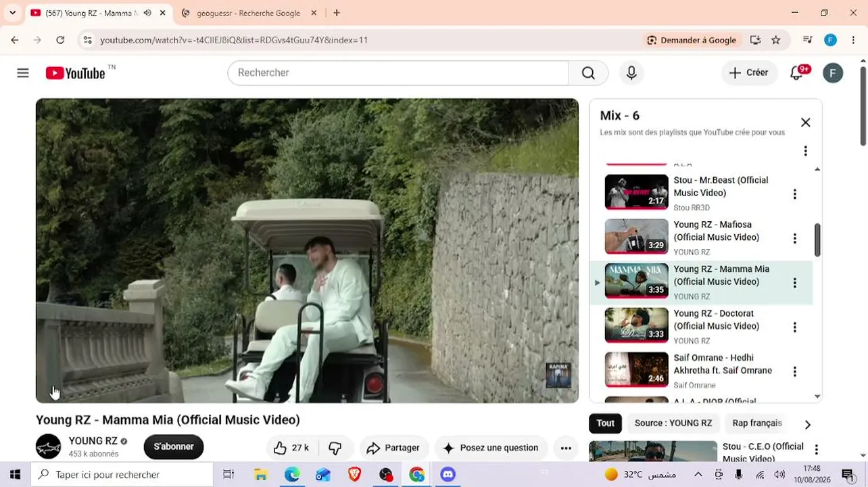Screen dimensions: 868x487
Task: Close the Mix - 6 playlist panel
Action: click(x=805, y=122)
